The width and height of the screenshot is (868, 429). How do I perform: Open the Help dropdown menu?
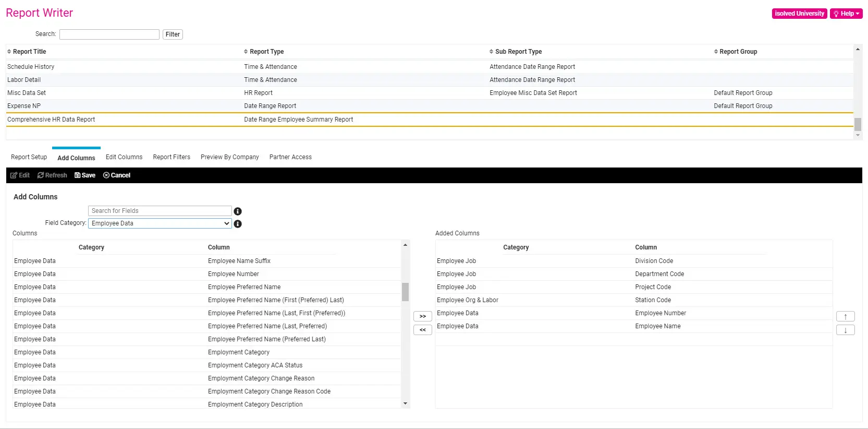(x=846, y=14)
